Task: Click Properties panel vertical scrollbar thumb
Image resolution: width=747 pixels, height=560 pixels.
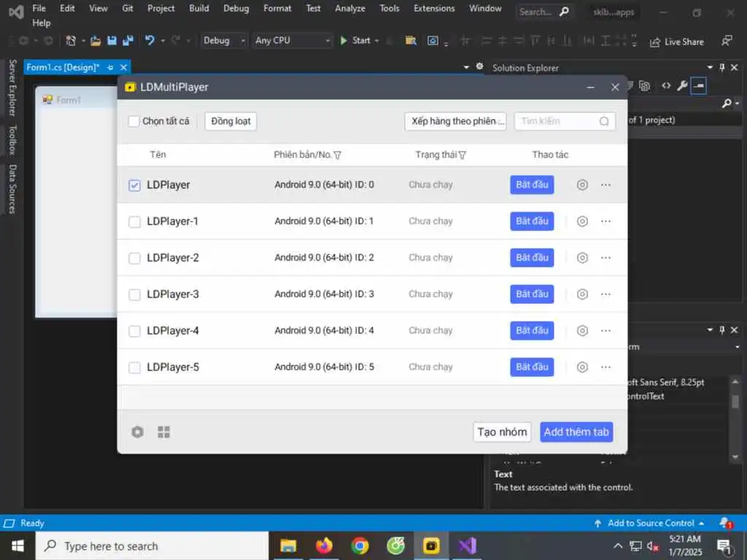Action: click(x=735, y=402)
